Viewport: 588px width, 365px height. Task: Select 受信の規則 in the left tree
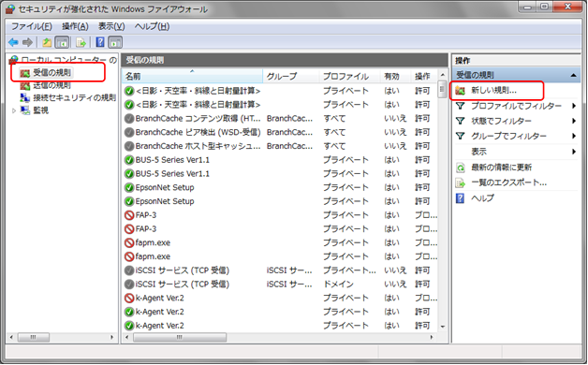tap(51, 73)
